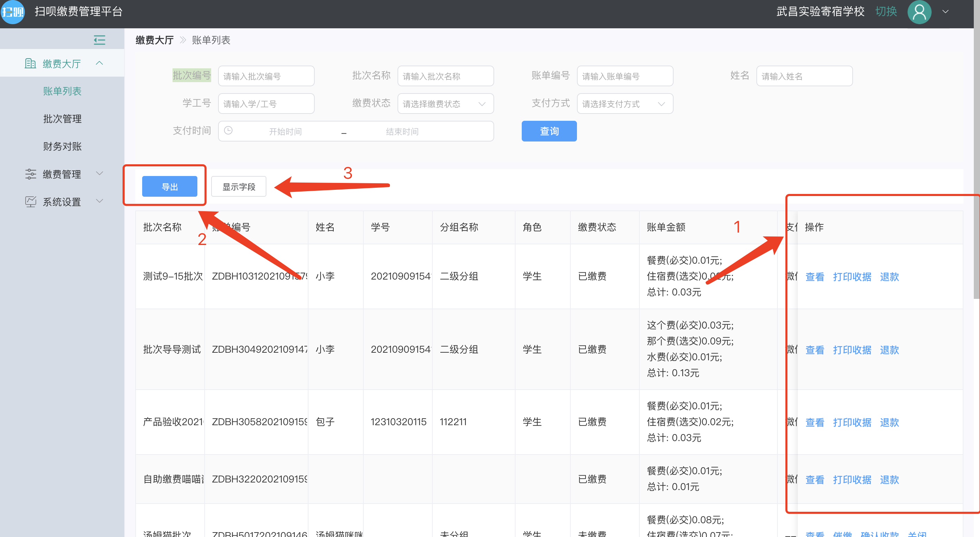Select the 12310320115 student number cell
The image size is (980, 537).
tap(398, 422)
